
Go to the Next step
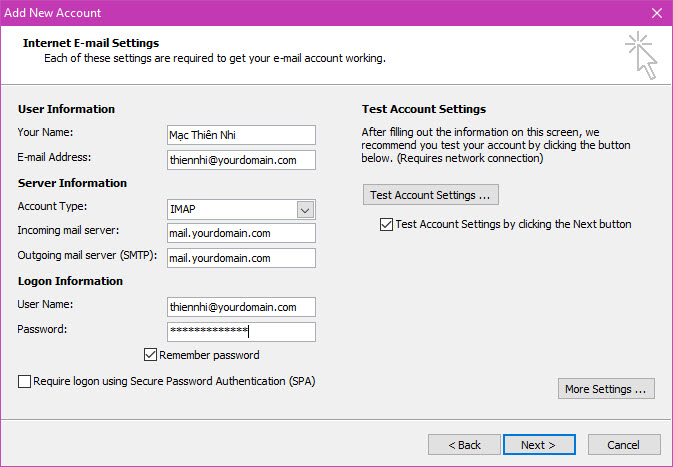[x=538, y=445]
